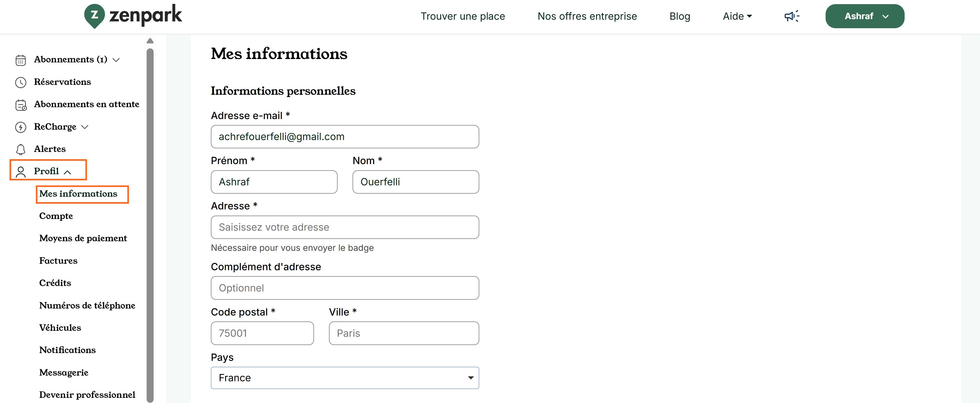980x403 pixels.
Task: Expand the Abonnements (1) chevron
Action: (x=116, y=60)
